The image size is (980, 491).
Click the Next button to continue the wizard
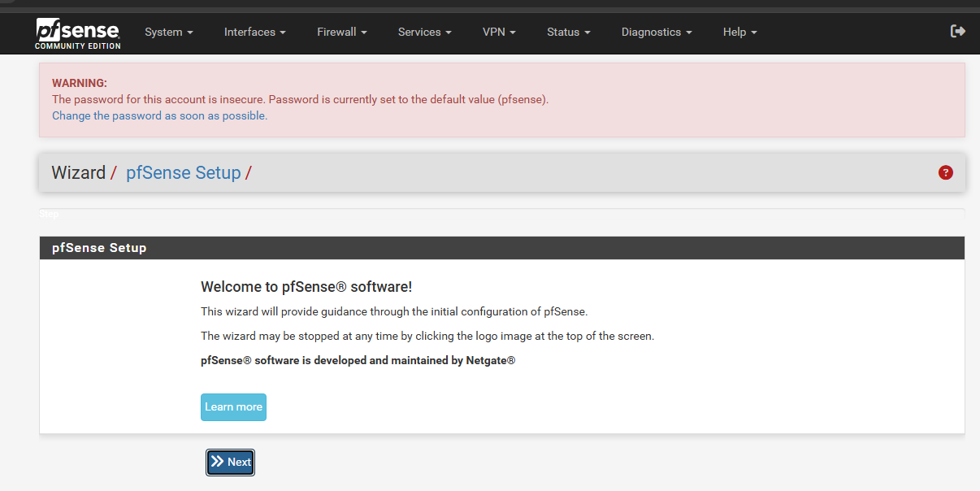pyautogui.click(x=231, y=462)
